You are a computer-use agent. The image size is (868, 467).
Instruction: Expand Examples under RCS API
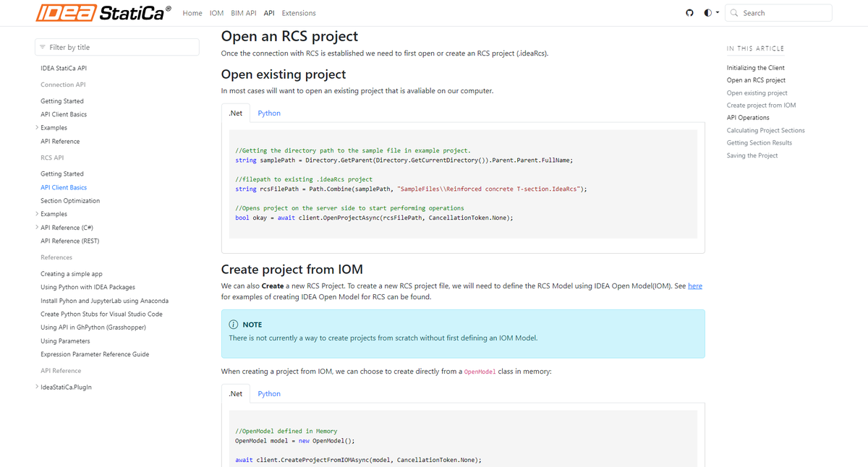pyautogui.click(x=36, y=213)
